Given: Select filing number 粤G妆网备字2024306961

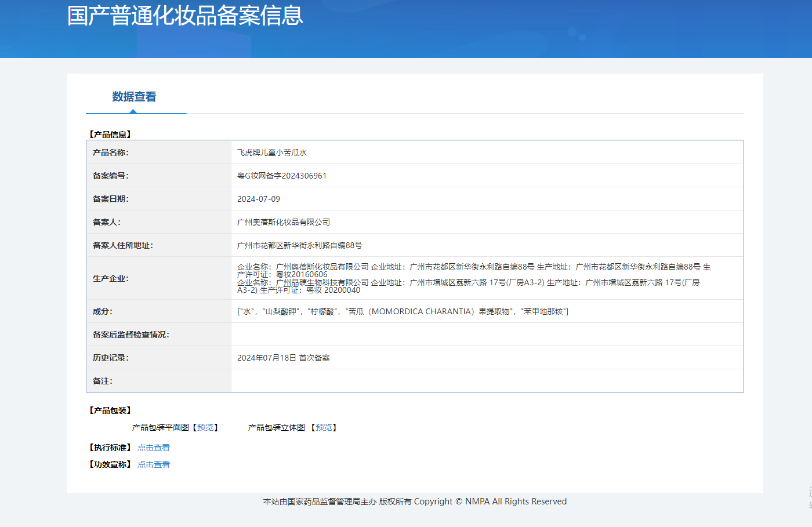Looking at the screenshot, I should point(282,176).
